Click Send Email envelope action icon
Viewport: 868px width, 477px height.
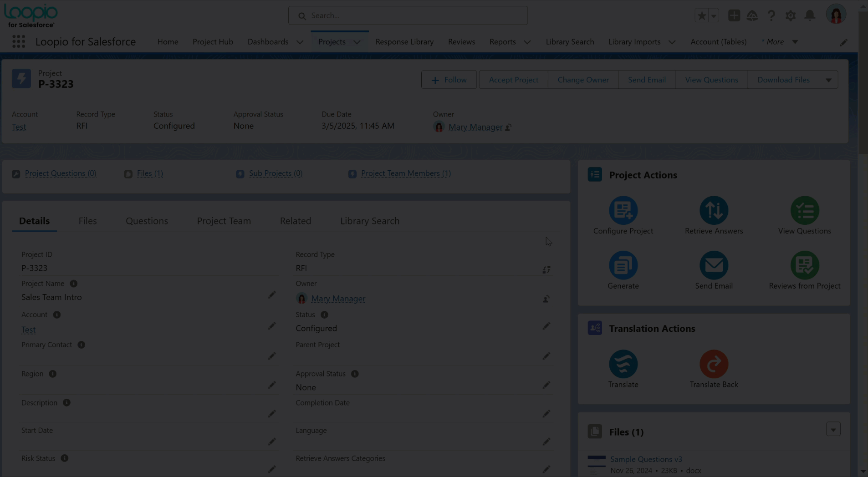pyautogui.click(x=714, y=265)
